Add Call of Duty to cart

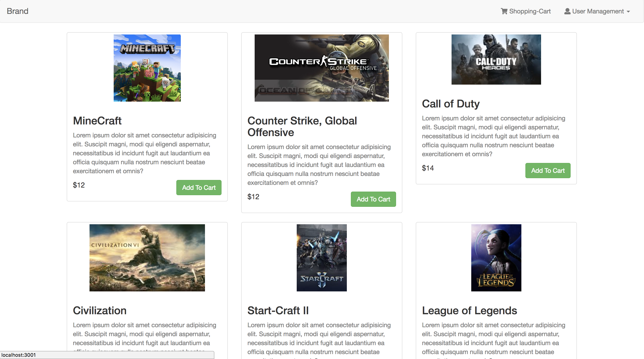tap(548, 171)
